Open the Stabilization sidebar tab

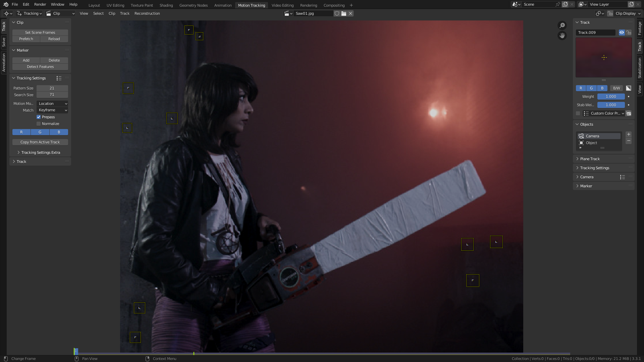640,68
